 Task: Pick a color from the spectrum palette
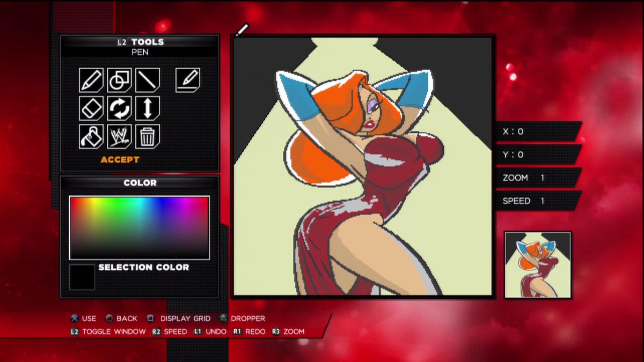tap(140, 228)
